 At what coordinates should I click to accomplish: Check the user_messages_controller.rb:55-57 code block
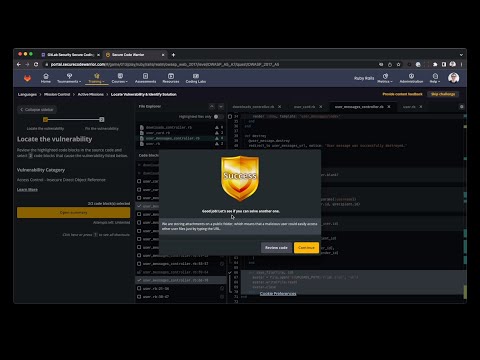(139, 264)
